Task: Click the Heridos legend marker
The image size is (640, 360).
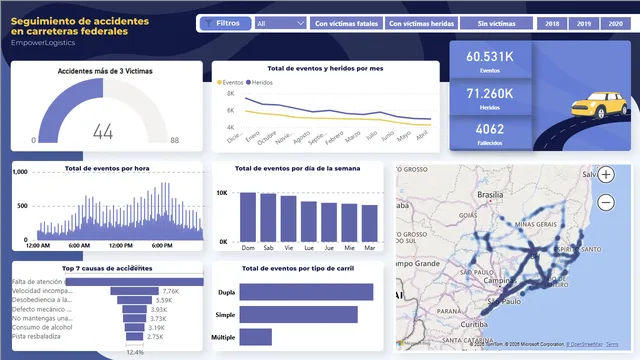Action: click(248, 82)
